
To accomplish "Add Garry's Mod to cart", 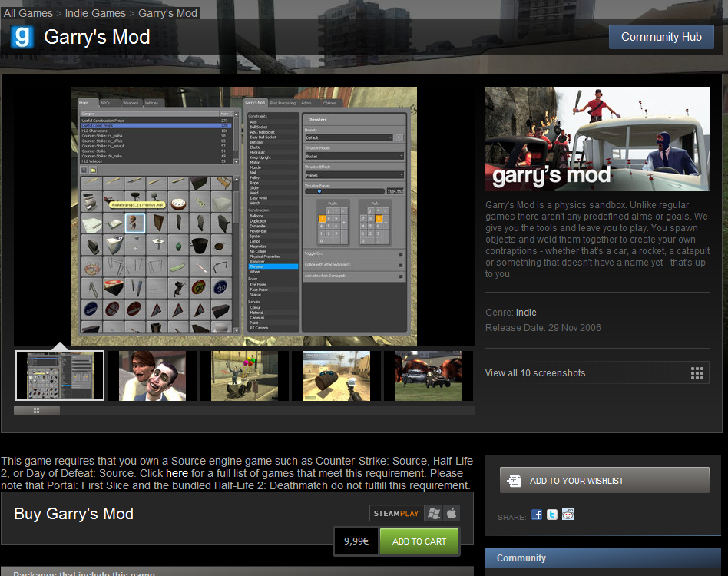I will point(419,541).
